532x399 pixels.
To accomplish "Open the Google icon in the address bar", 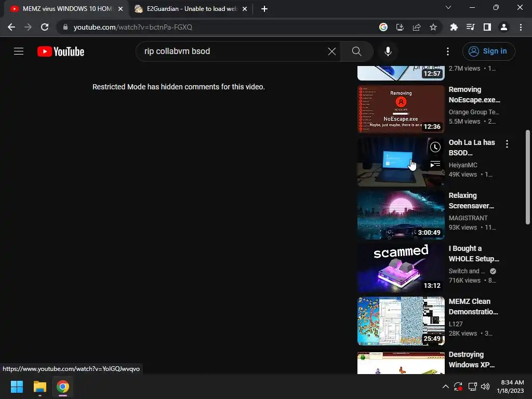I will (383, 27).
